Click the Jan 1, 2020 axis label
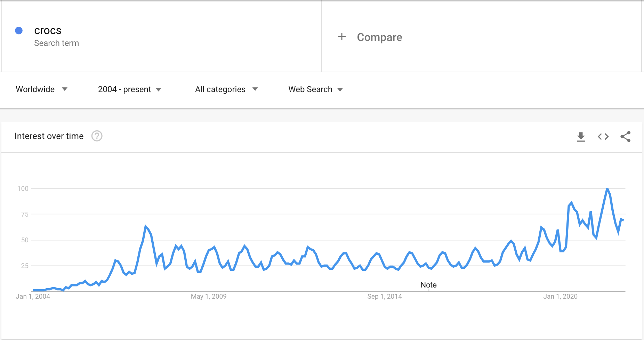644x340 pixels. click(560, 297)
